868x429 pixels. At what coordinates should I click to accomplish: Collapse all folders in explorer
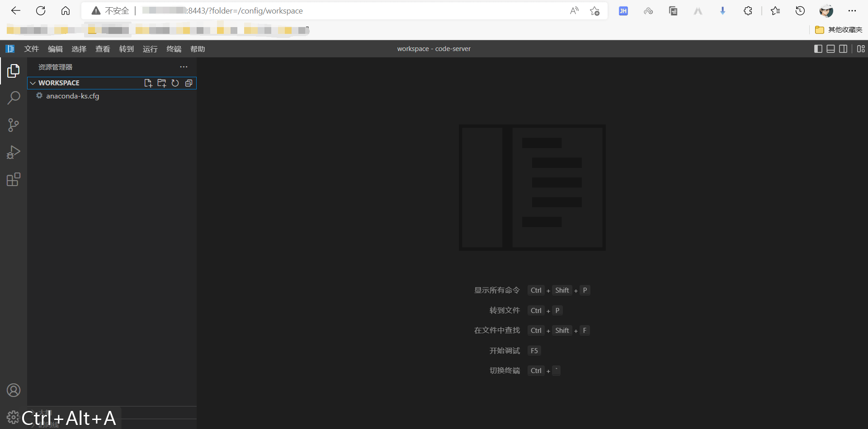189,83
